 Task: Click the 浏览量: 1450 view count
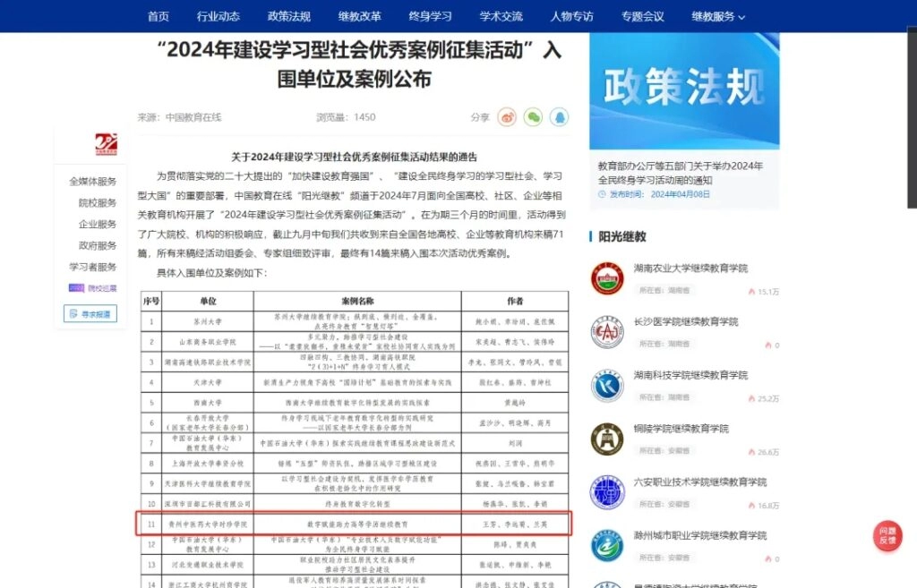346,117
